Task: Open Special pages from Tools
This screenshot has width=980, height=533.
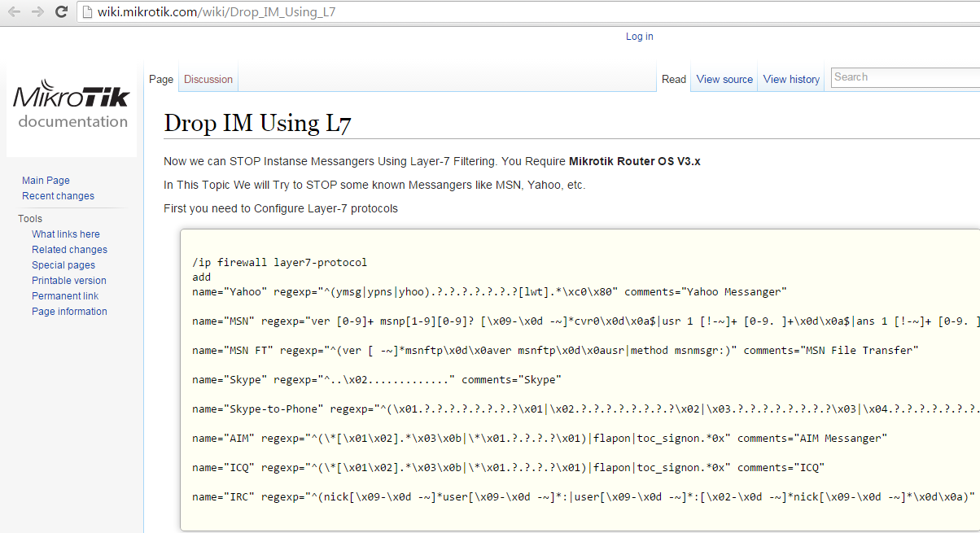Action: pyautogui.click(x=63, y=265)
